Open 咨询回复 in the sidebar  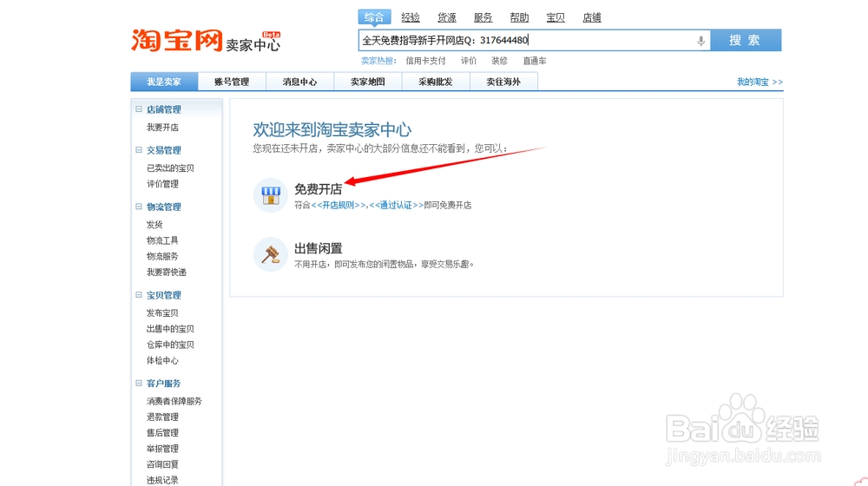click(x=163, y=464)
